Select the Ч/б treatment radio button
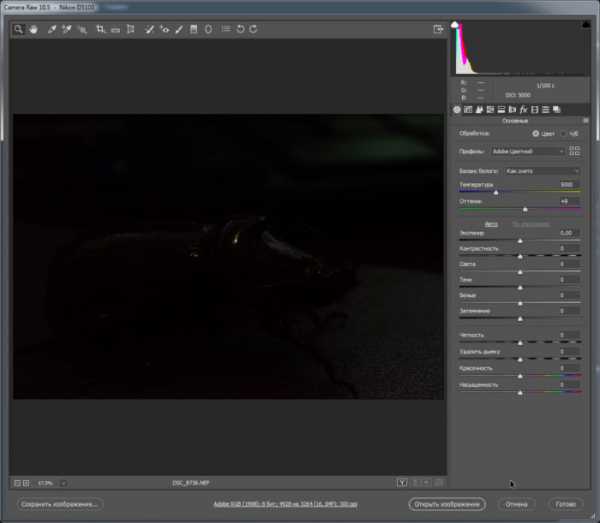The height and width of the screenshot is (523, 600). (563, 133)
